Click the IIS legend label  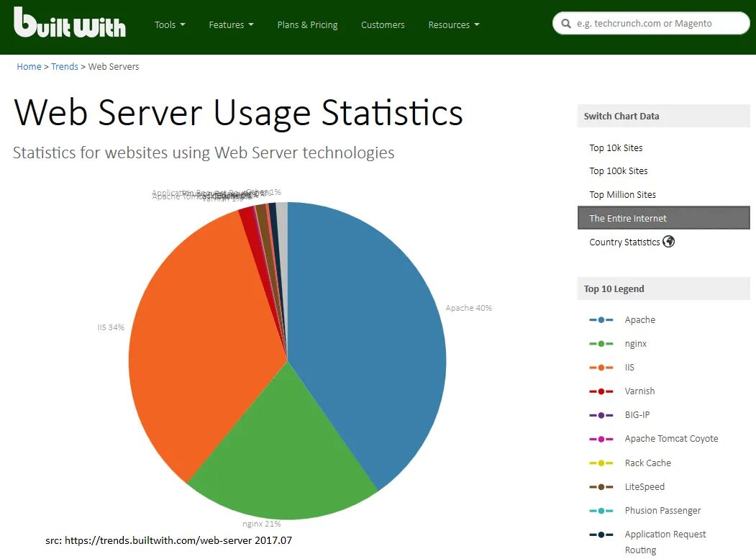pos(629,368)
